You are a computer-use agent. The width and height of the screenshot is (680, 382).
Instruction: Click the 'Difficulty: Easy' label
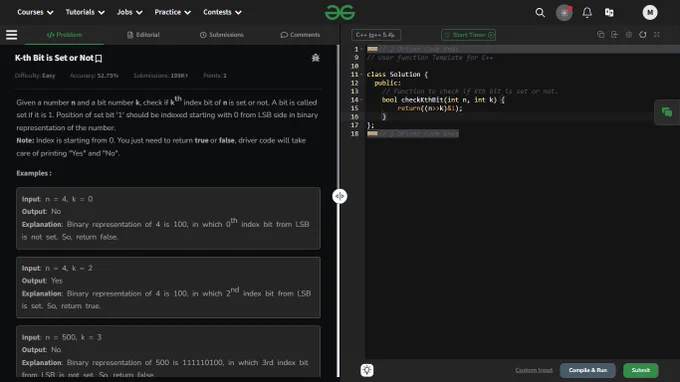click(35, 75)
